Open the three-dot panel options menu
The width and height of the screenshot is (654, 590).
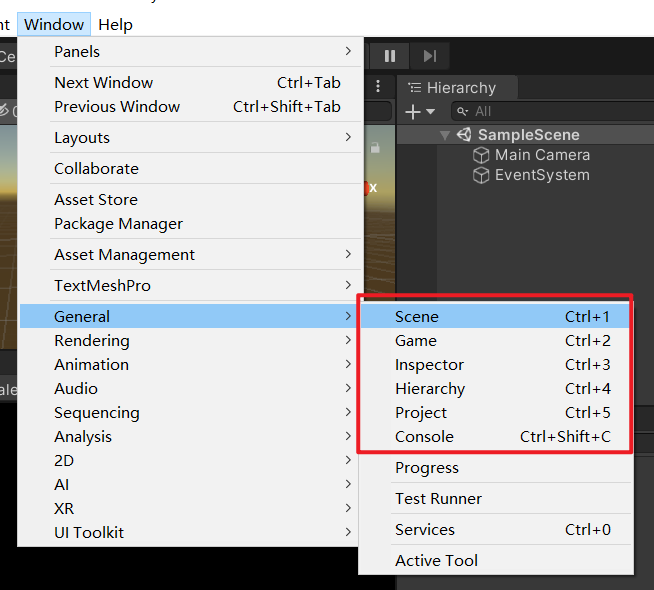pyautogui.click(x=378, y=86)
